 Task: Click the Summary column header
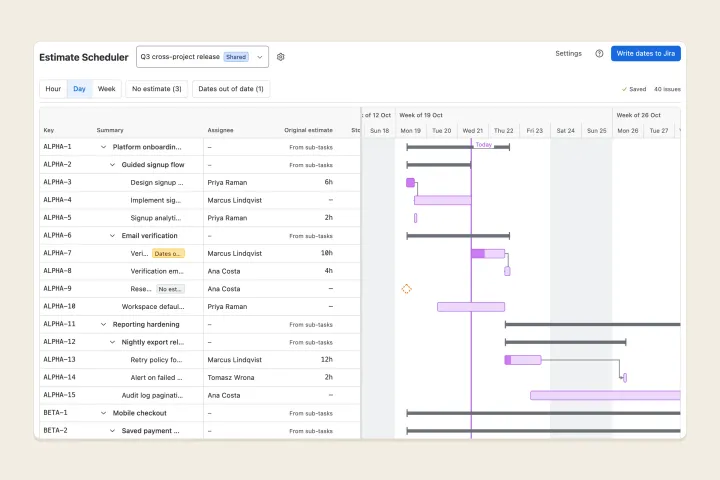(110, 130)
